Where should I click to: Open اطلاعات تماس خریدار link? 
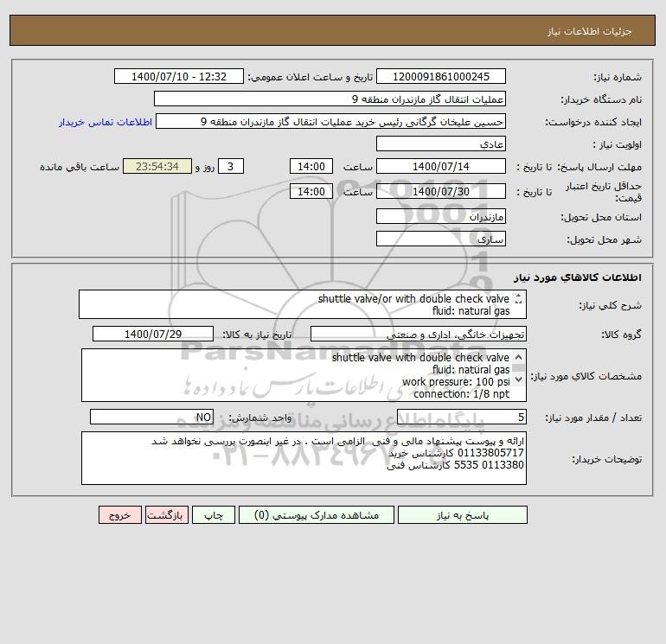(106, 122)
